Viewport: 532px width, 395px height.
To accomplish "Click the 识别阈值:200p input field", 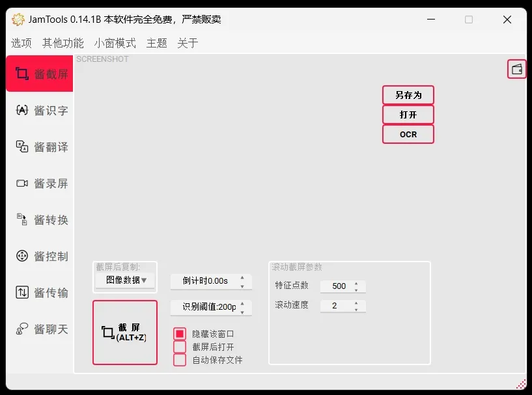I will pyautogui.click(x=211, y=307).
